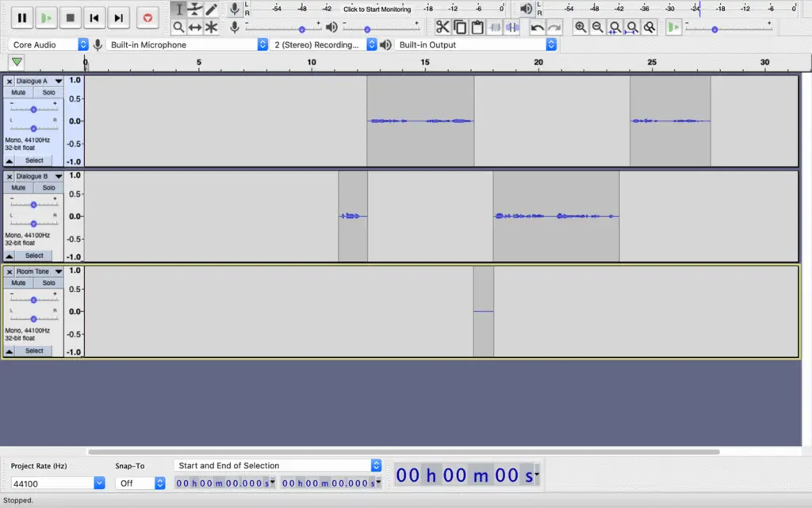Viewport: 812px width, 508px height.
Task: Click the Redo arrow
Action: pyautogui.click(x=554, y=27)
